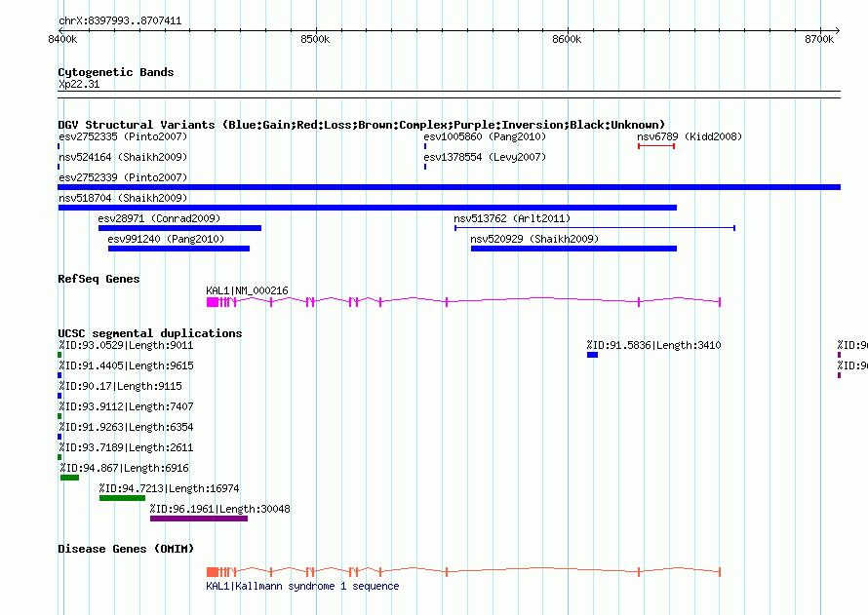Click the DGV Structural Variants track title
The width and height of the screenshot is (868, 615).
[x=362, y=125]
